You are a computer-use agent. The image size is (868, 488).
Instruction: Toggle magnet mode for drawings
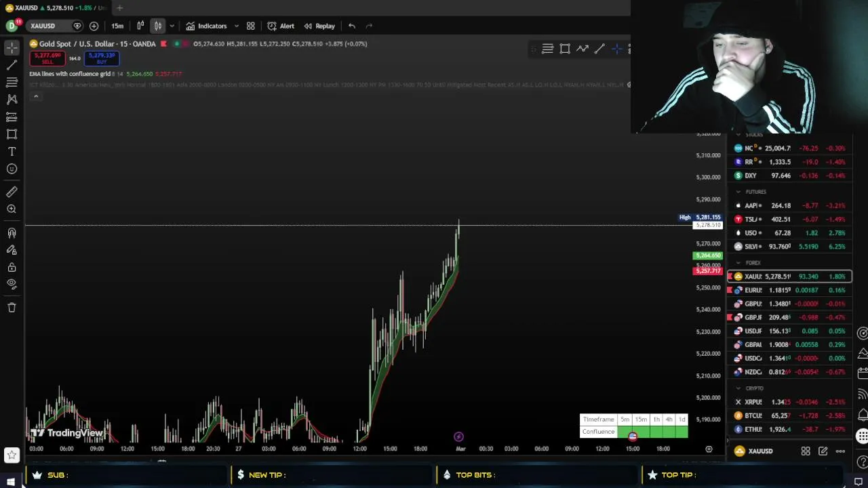(12, 233)
